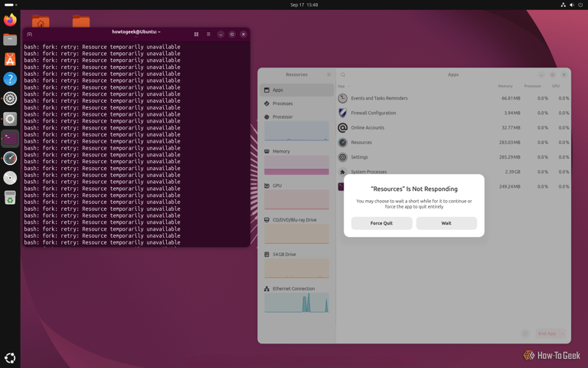The width and height of the screenshot is (588, 368).
Task: Select the Resources row in the Apps list
Action: [453, 143]
